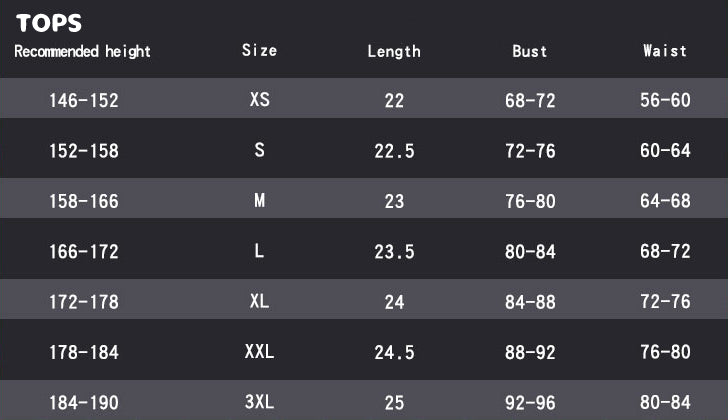Select the 88-92 bust cell

click(530, 352)
